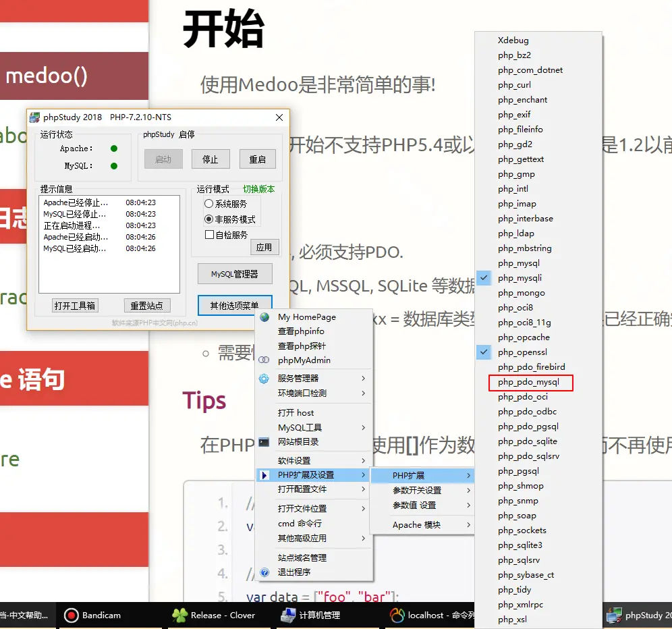Expand the MySQL工具 submenu arrow
The width and height of the screenshot is (672, 629).
(364, 427)
